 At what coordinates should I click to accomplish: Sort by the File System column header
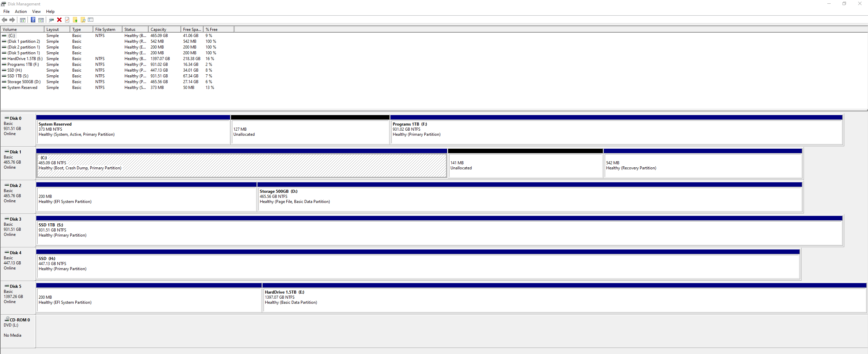(x=108, y=30)
